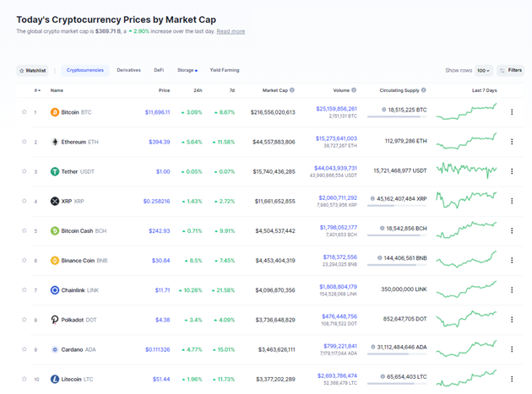Click the Market Cap info icon
This screenshot has width=532, height=394.
pyautogui.click(x=292, y=90)
